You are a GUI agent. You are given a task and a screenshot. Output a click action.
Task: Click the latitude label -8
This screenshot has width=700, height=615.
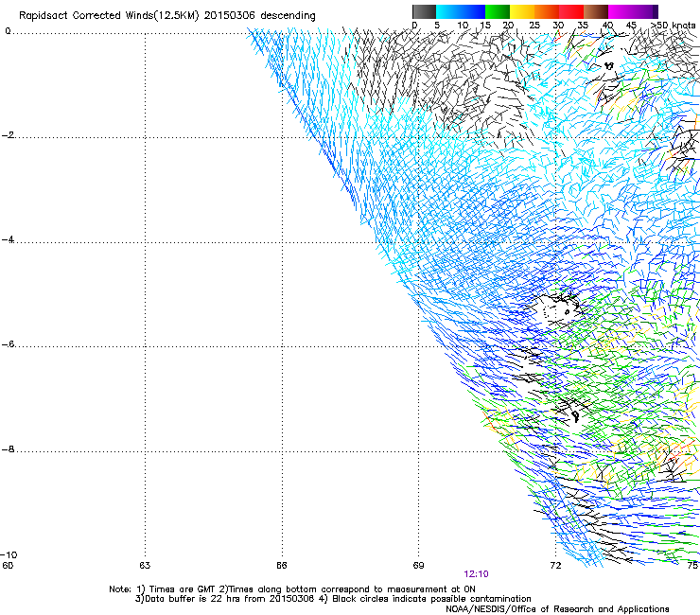(8, 448)
